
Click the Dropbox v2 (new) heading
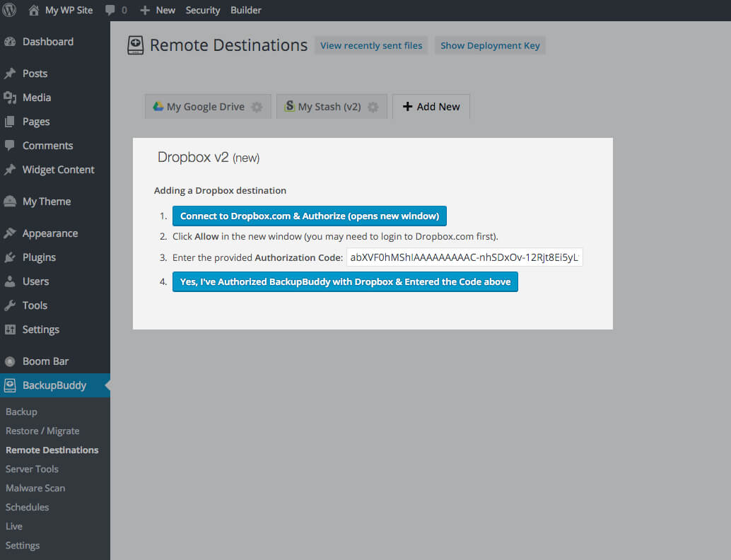[x=209, y=157]
